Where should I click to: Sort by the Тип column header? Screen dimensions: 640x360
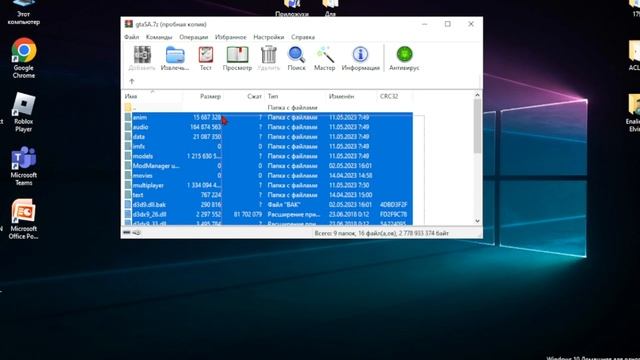296,96
